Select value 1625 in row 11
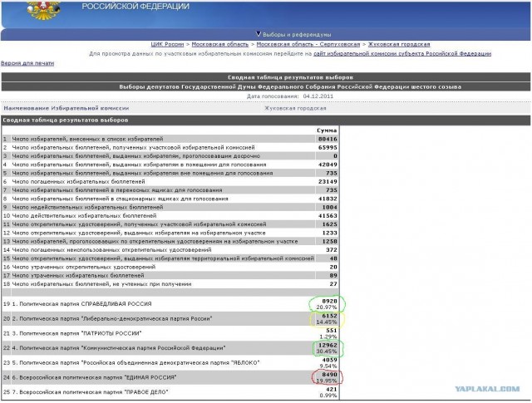Viewport: 532px width, 403px height. pyautogui.click(x=329, y=224)
